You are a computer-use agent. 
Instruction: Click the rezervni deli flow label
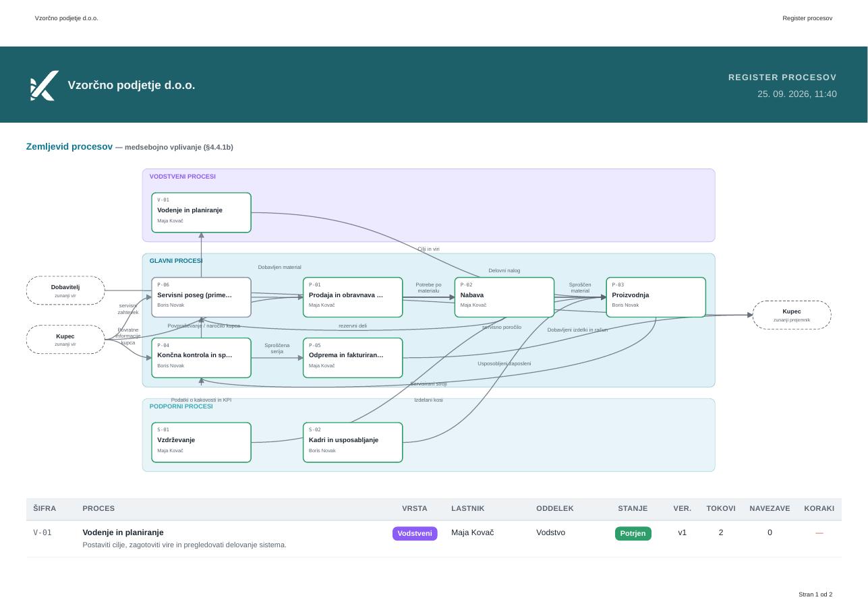point(353,326)
